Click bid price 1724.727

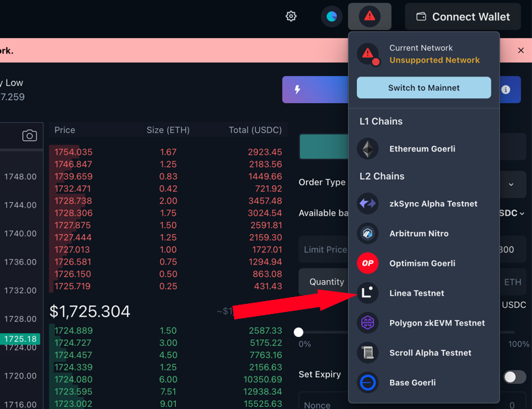pyautogui.click(x=73, y=343)
